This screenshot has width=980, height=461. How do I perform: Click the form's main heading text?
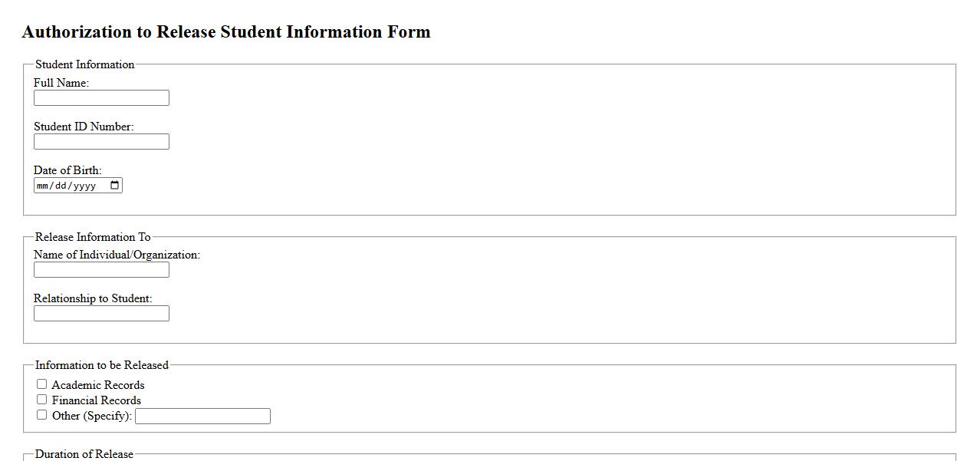pos(226,32)
